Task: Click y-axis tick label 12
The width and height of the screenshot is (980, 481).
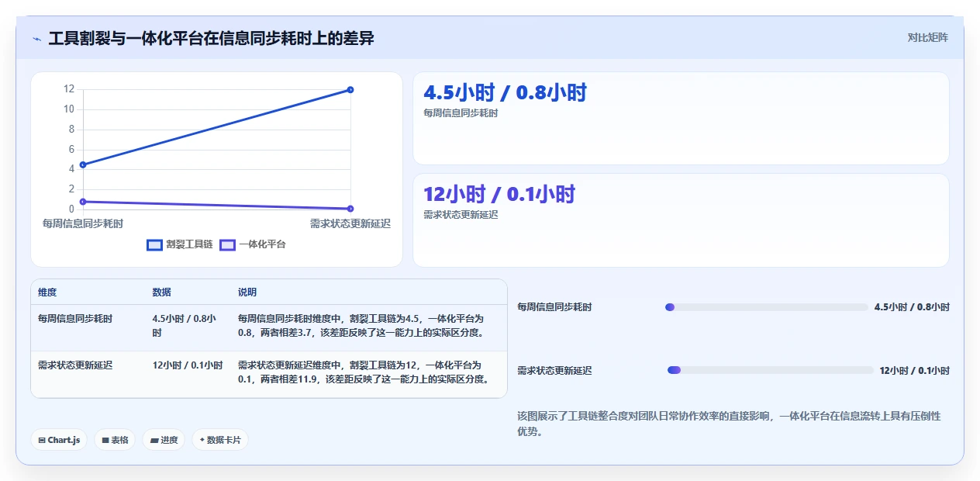Action: pyautogui.click(x=69, y=89)
